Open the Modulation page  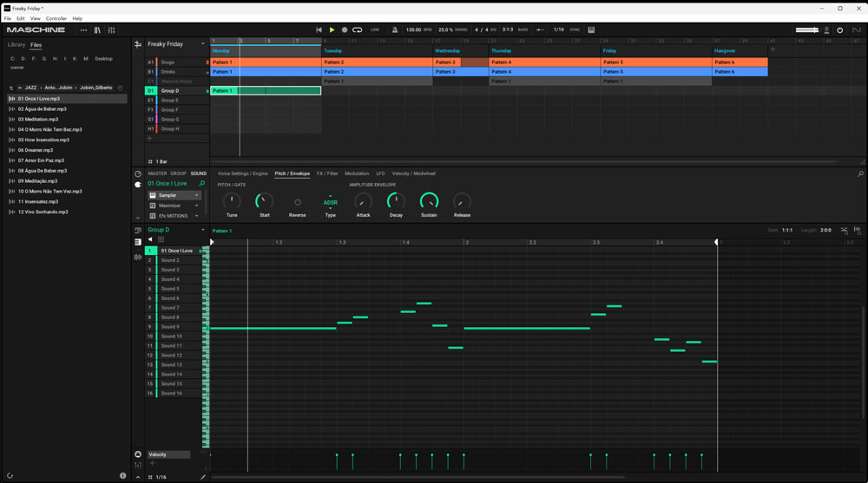[357, 173]
